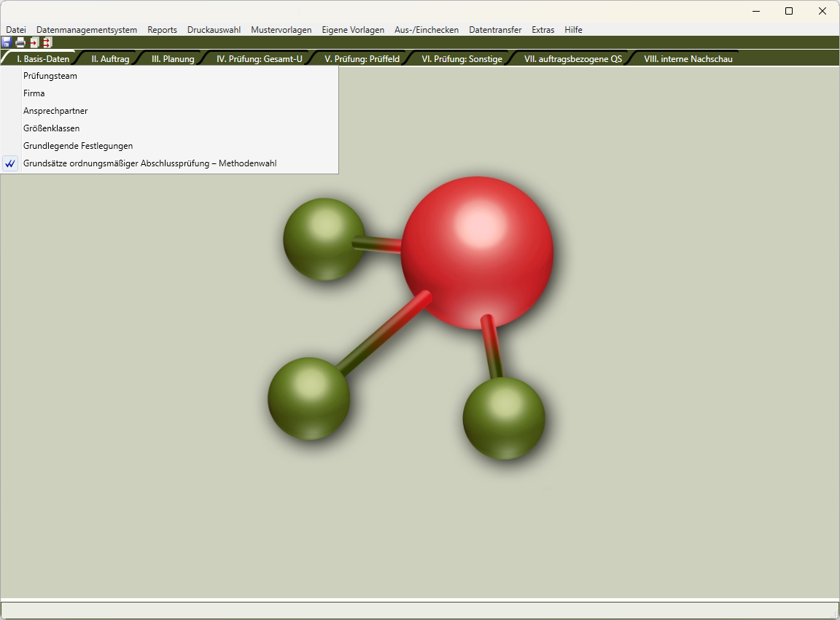Open the Mustervorlagen menu

tap(281, 30)
